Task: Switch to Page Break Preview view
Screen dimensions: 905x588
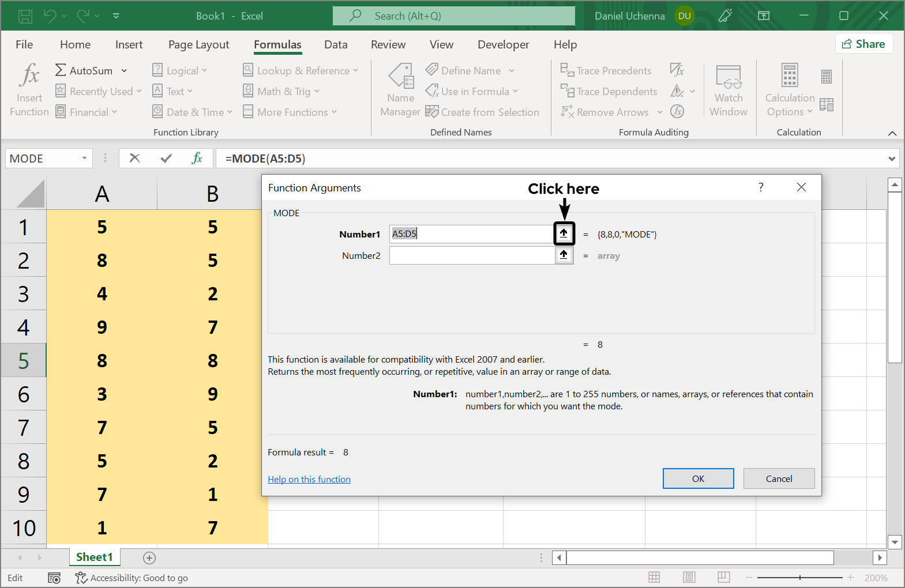Action: 724,578
